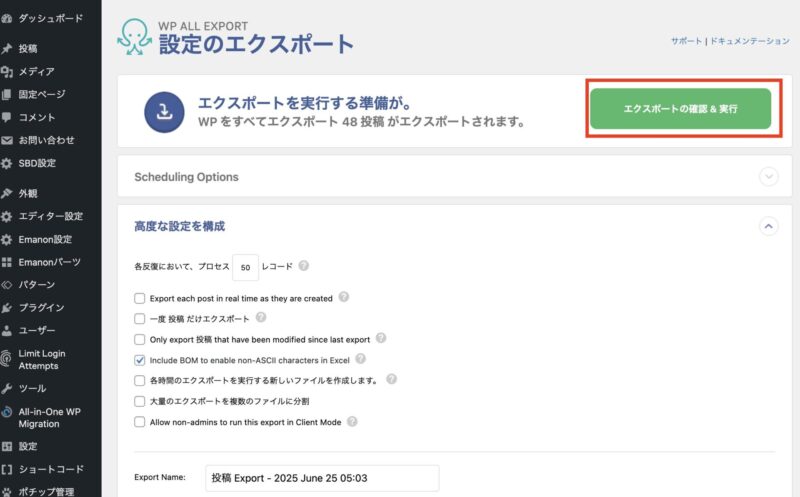Click help icon beside Include BOM option

coord(360,359)
